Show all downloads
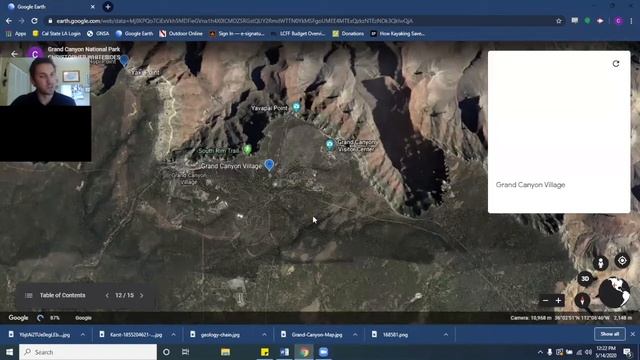Image resolution: width=640 pixels, height=360 pixels. click(609, 334)
